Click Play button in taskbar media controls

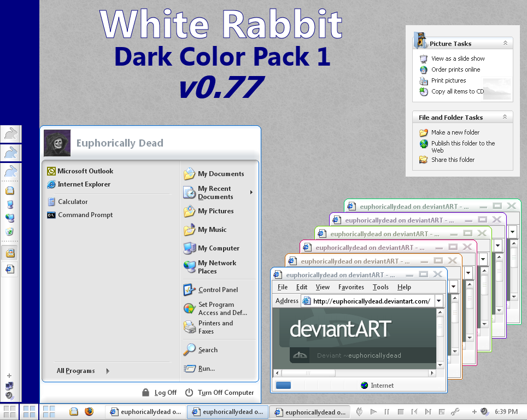click(x=373, y=412)
